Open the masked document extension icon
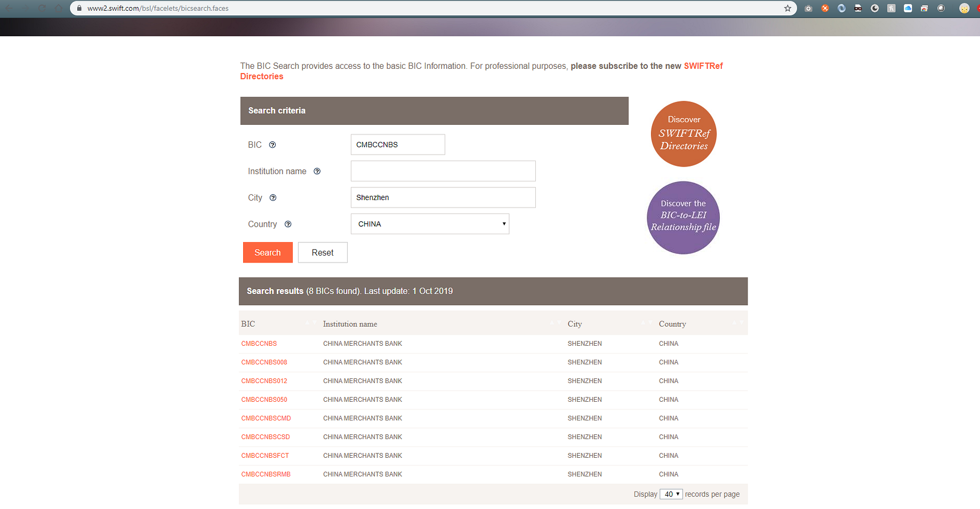The width and height of the screenshot is (980, 509). 858,8
